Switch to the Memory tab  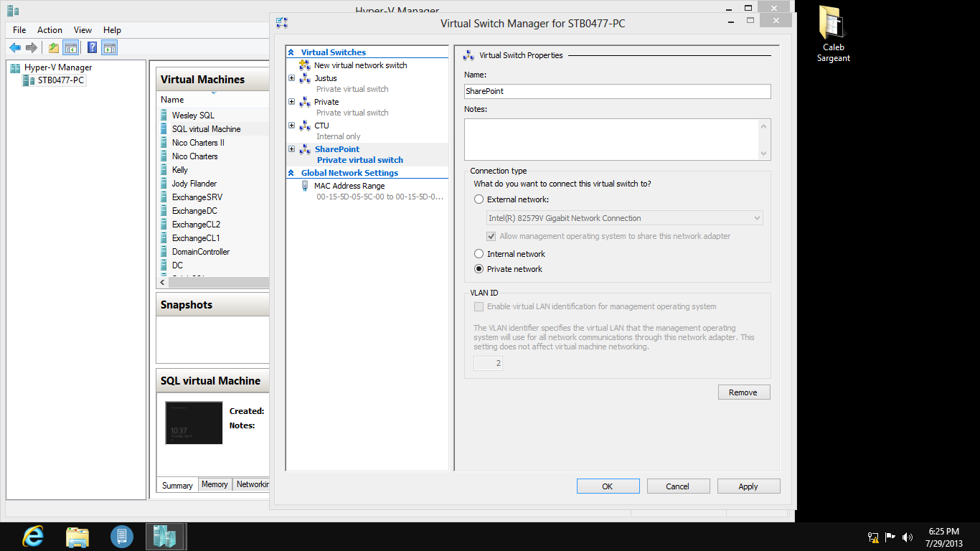(215, 484)
